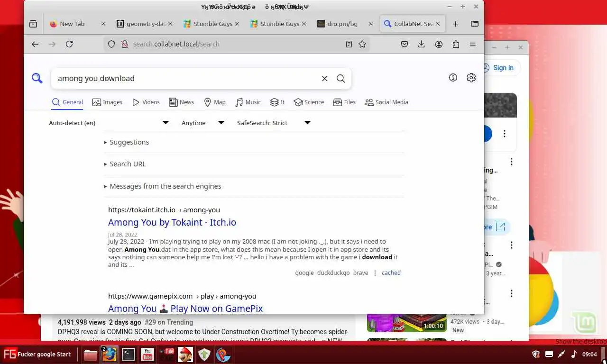Screen dimensions: 607x364
Task: Launch the YouTube app icon in taskbar
Action: pyautogui.click(x=147, y=354)
